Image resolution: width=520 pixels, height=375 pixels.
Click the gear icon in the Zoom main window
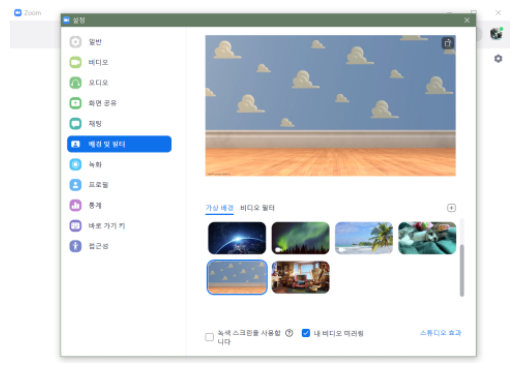pyautogui.click(x=498, y=59)
